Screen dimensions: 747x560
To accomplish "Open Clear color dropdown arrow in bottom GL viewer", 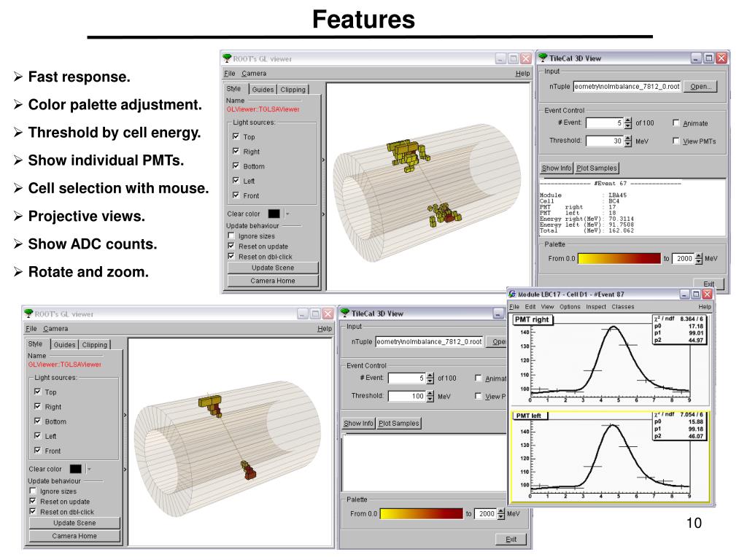I will 89,469.
